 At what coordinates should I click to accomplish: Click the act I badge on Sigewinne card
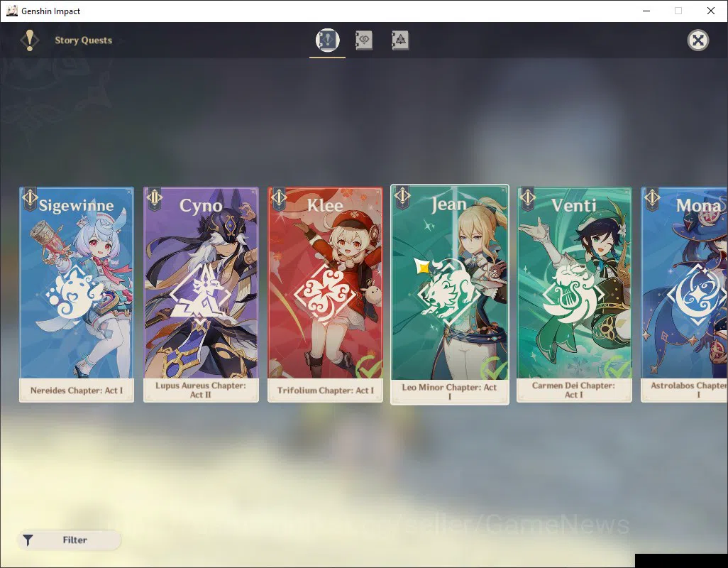pyautogui.click(x=30, y=198)
